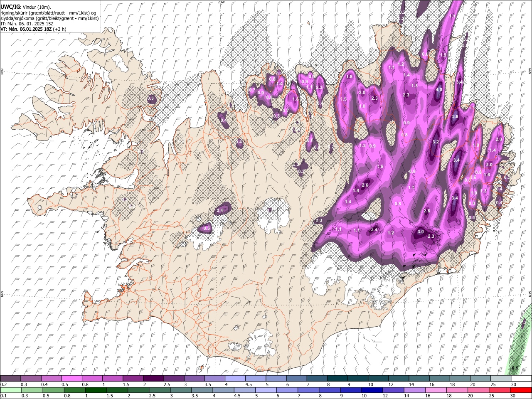The width and height of the screenshot is (532, 399).
Task: Click the bright red swatch after 30
Action: coord(520,390)
